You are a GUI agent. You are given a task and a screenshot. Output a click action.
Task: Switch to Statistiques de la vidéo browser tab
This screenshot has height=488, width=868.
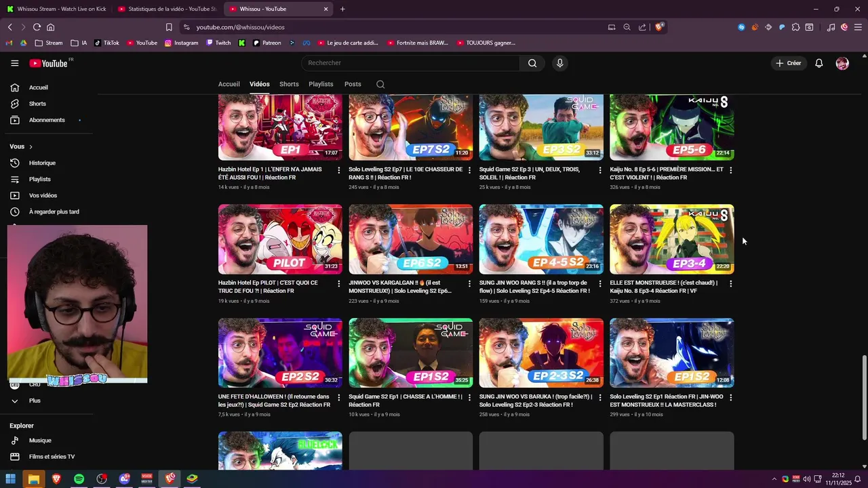167,9
